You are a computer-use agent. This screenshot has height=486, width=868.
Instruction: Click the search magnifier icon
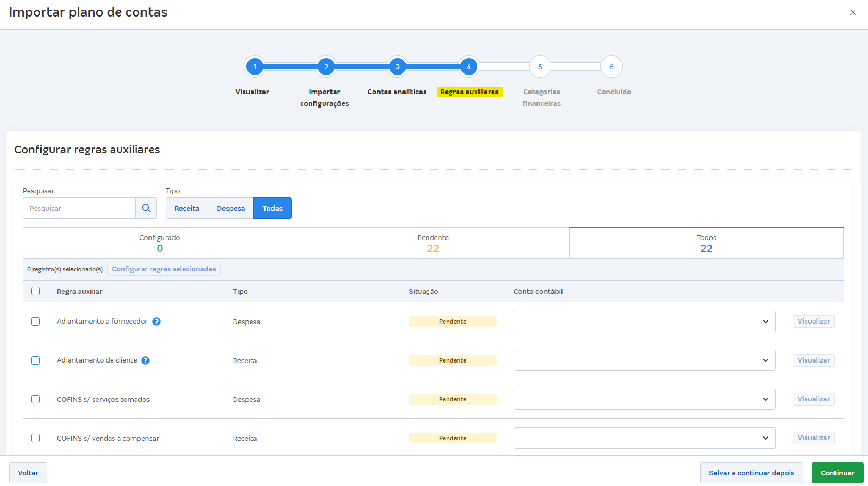point(146,208)
